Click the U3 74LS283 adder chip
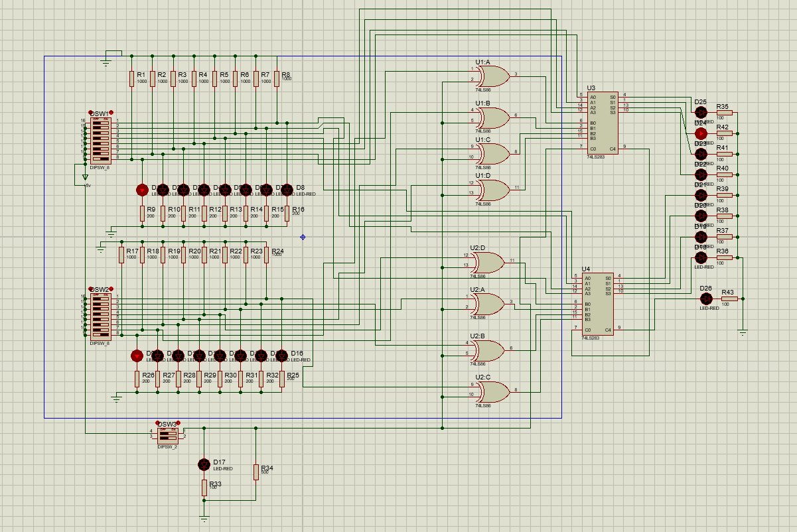The image size is (797, 532). click(603, 123)
